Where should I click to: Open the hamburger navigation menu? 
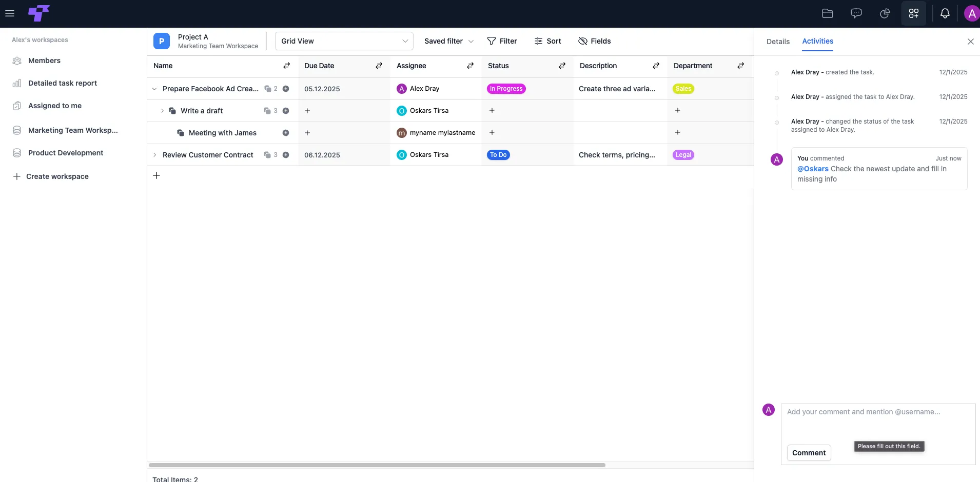[10, 13]
